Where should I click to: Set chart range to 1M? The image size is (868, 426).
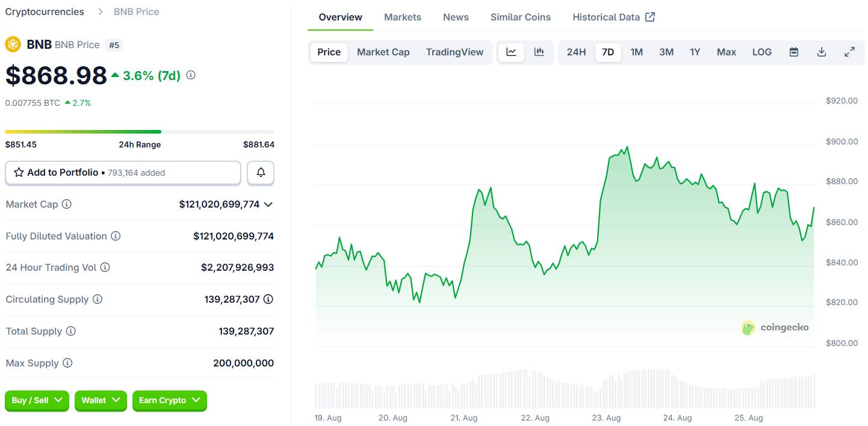(637, 52)
